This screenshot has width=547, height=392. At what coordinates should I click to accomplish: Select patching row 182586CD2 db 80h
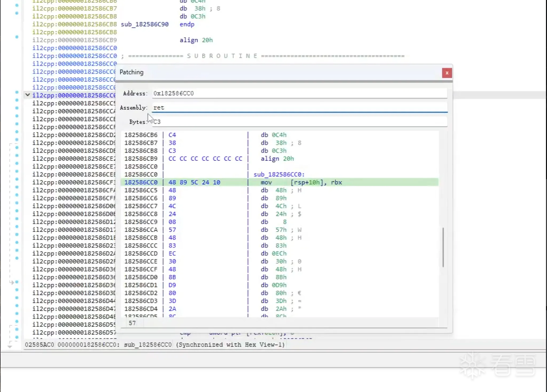tap(280, 293)
